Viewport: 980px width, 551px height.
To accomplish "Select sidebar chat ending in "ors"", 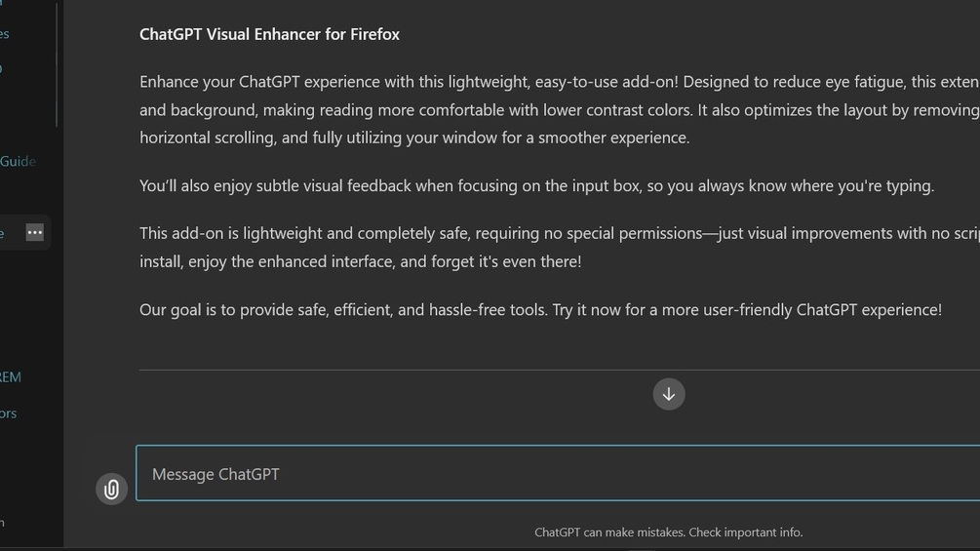I will tap(9, 413).
